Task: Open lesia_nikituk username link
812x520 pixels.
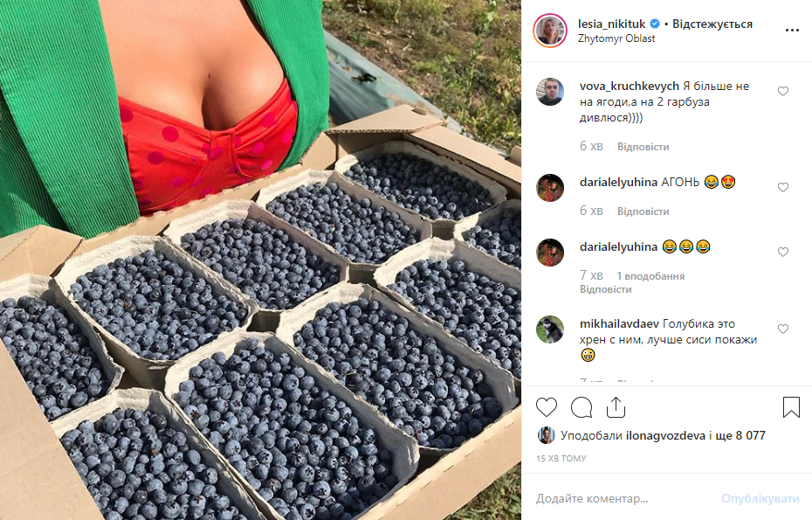Action: pyautogui.click(x=611, y=24)
